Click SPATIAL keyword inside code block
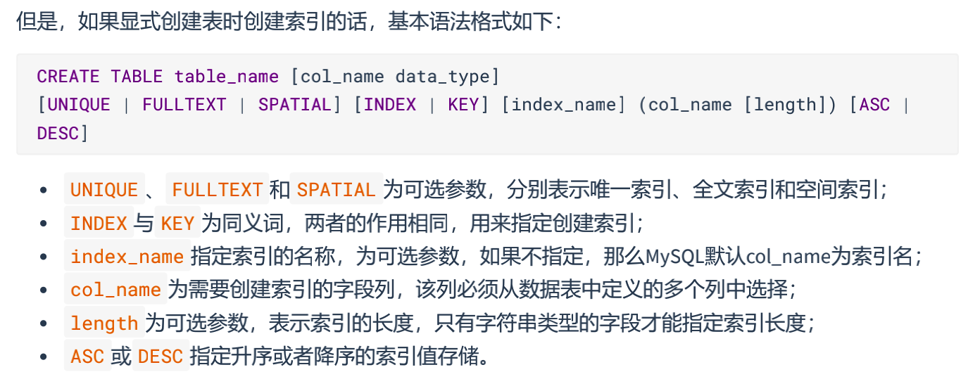Screen dimensions: 980x391 click(295, 105)
